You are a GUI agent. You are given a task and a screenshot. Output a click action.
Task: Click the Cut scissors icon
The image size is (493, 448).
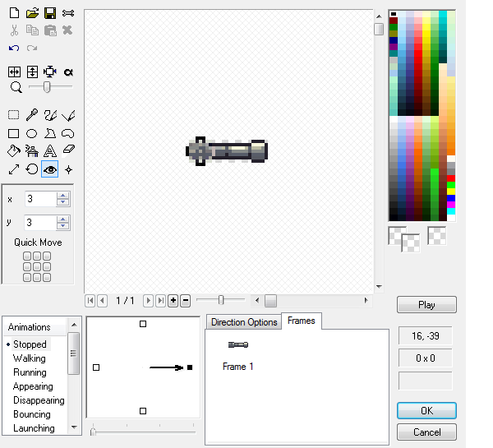tap(14, 30)
